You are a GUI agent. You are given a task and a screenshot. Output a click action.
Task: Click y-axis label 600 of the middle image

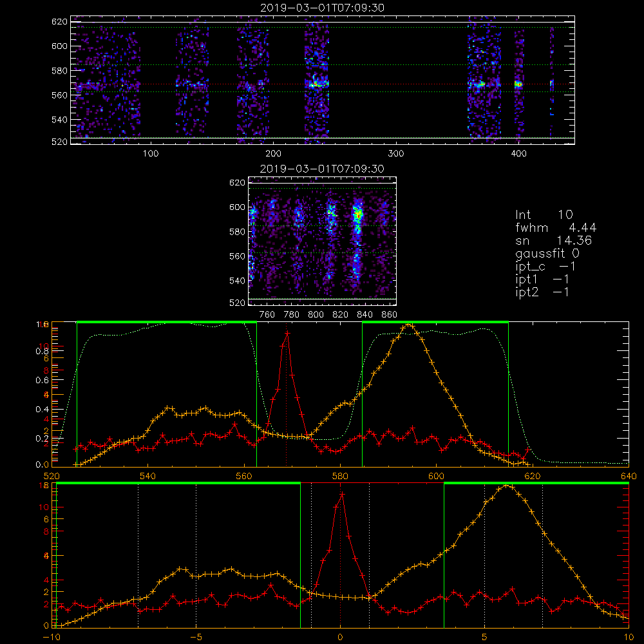point(237,207)
